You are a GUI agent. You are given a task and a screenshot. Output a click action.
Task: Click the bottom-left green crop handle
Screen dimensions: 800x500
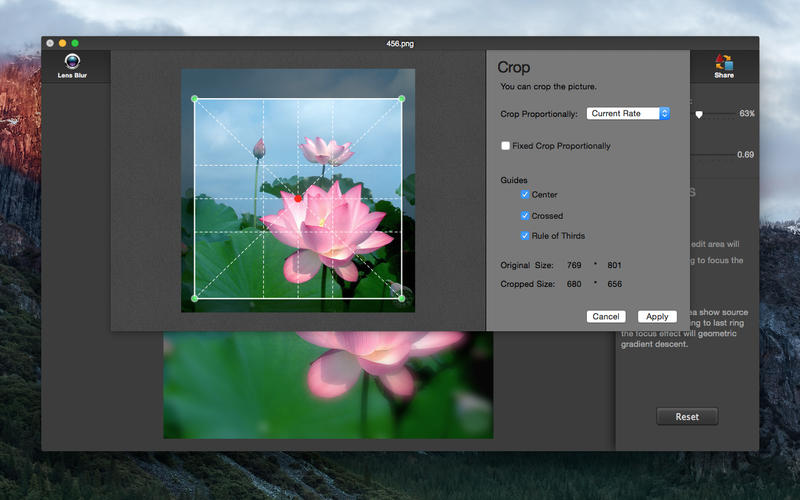point(194,298)
